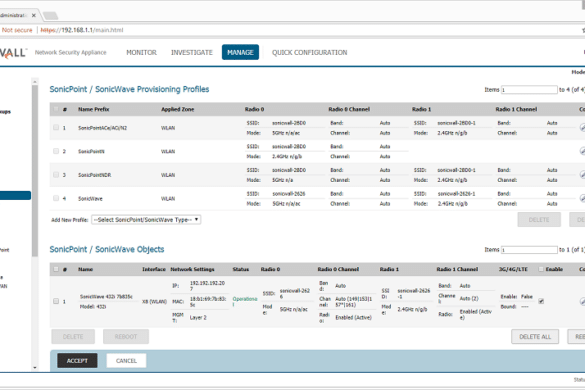Click the X8 (WLAN) interface cell
Image resolution: width=585 pixels, height=390 pixels.
click(x=154, y=302)
